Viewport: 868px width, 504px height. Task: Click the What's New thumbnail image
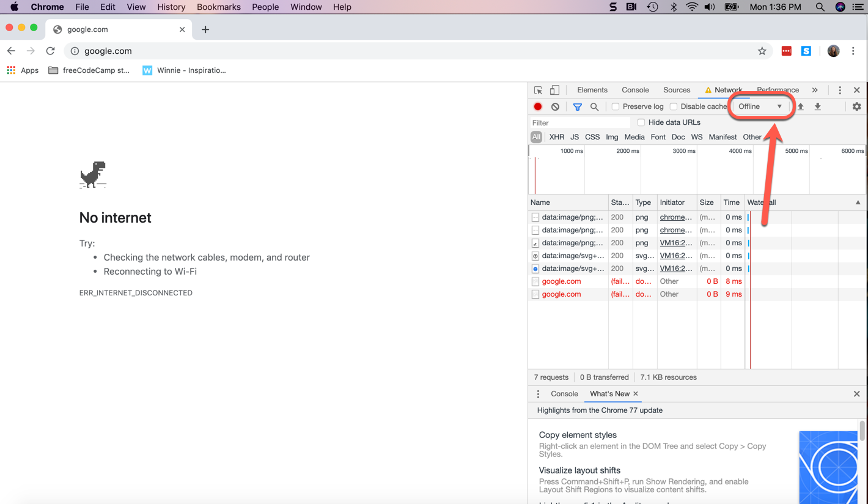[x=828, y=467]
